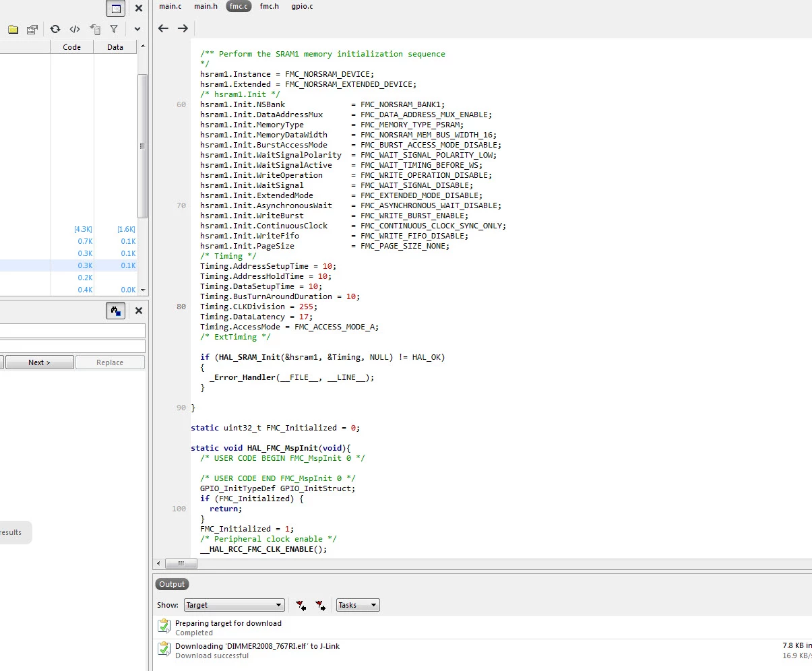Click the FMC_MEMORY_TYPE_PSRAM value
The image size is (812, 671).
(410, 125)
